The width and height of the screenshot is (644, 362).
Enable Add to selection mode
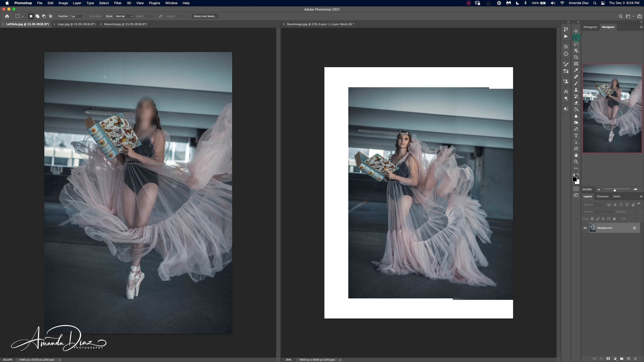[37, 16]
